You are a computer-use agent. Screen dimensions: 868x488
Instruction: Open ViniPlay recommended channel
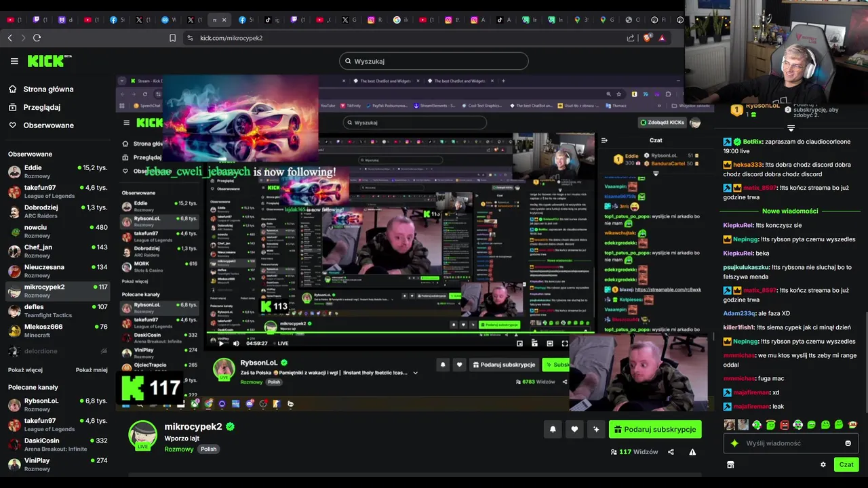coord(58,464)
